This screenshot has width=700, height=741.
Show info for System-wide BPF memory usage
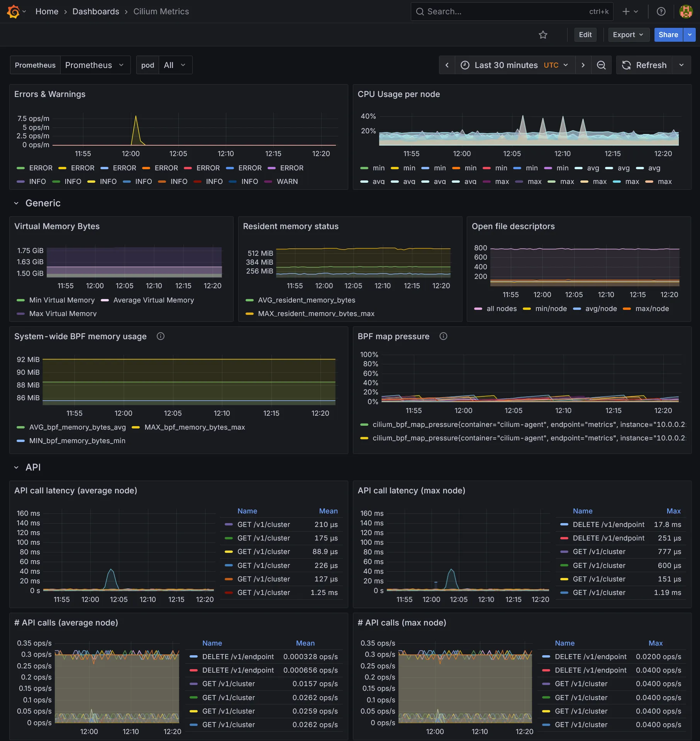pos(161,336)
